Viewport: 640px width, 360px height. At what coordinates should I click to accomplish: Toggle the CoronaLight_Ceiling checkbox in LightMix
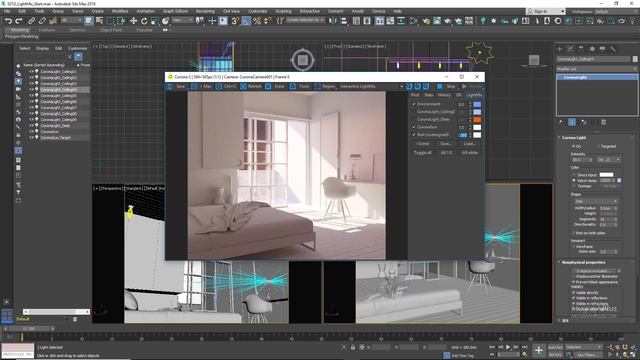[x=414, y=111]
